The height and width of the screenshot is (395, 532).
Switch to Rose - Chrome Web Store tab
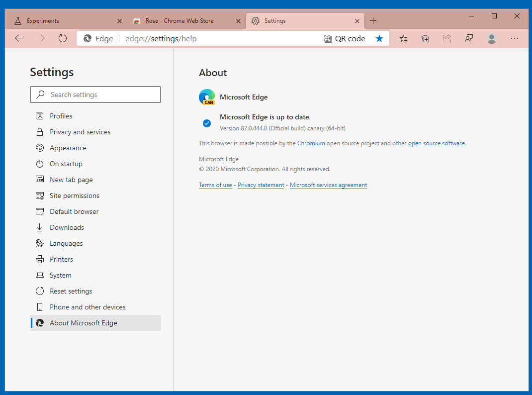(186, 21)
